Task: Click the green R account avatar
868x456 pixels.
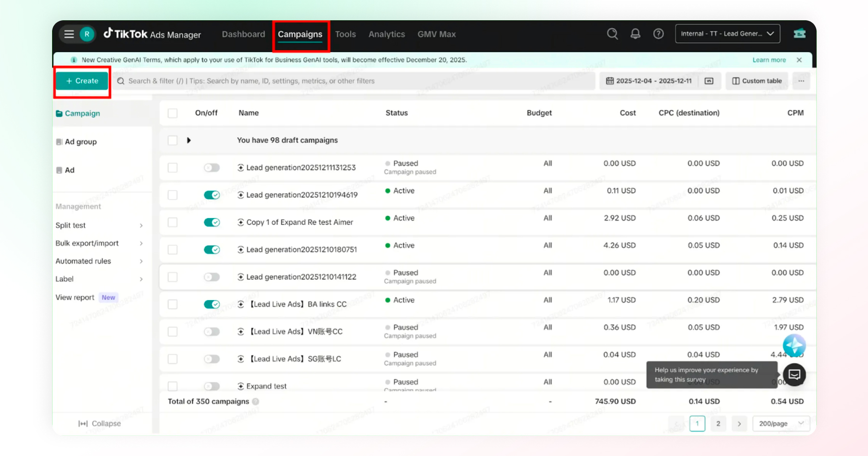Action: coord(87,34)
